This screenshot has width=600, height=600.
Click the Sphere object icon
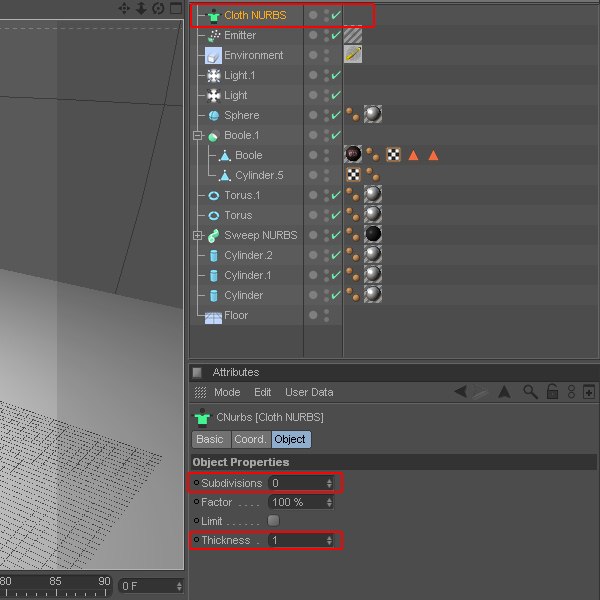coord(214,115)
